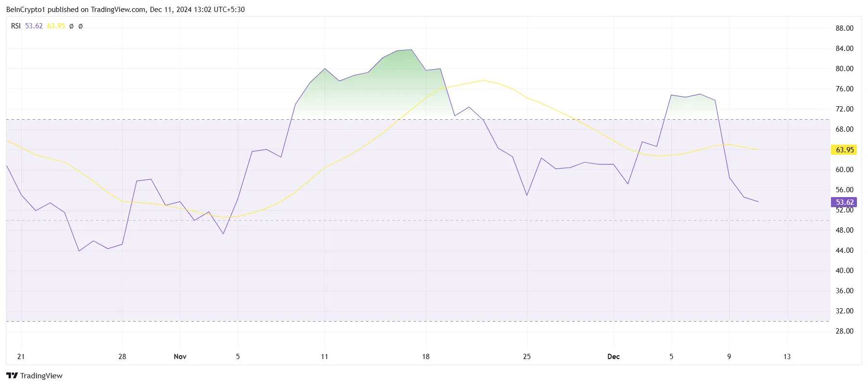Click the TradingView logo icon

tap(12, 375)
